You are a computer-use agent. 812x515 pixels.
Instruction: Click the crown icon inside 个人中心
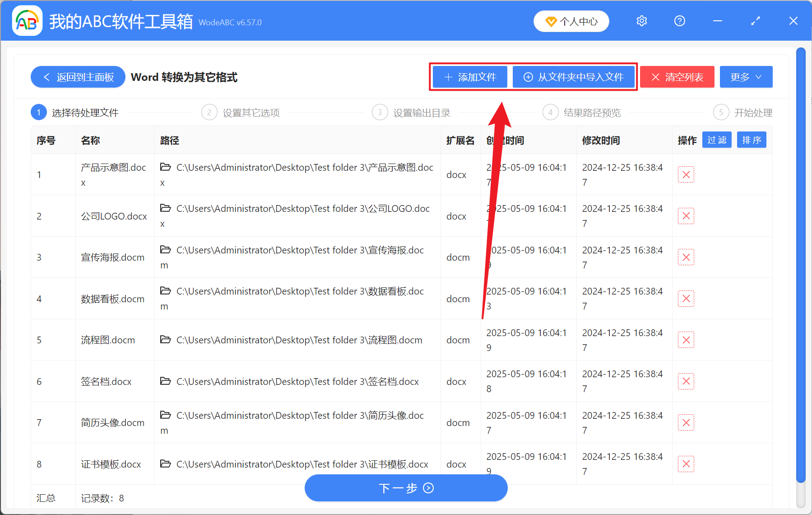pos(551,21)
